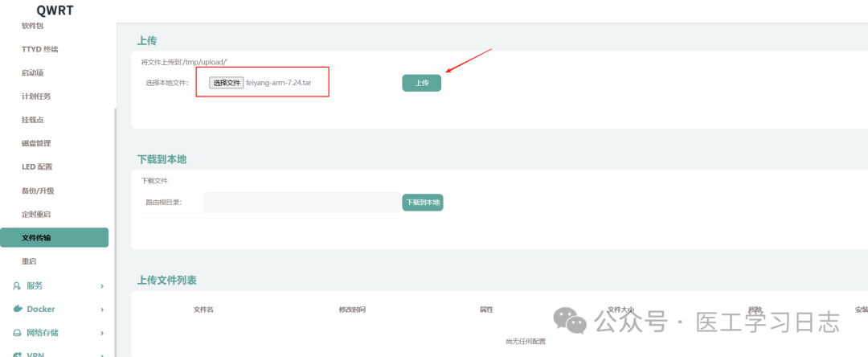Click the 尚无任何配置 empty message
The height and width of the screenshot is (357, 868).
click(526, 342)
